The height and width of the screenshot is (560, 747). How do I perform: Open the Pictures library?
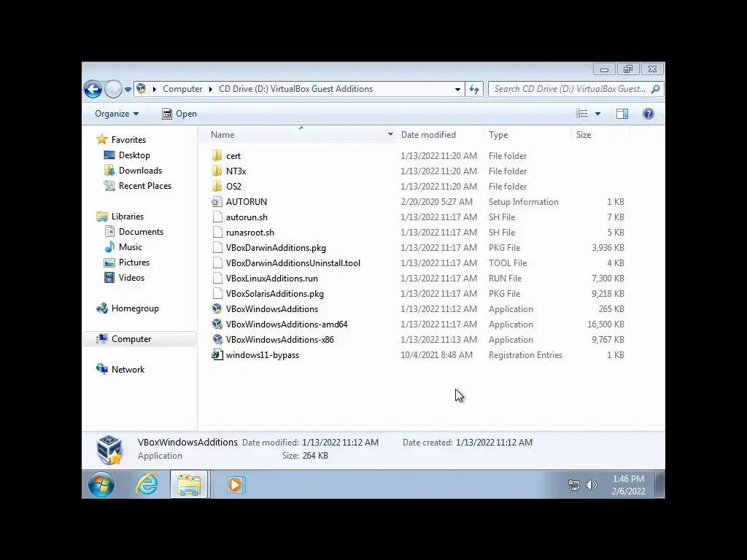coord(127,262)
